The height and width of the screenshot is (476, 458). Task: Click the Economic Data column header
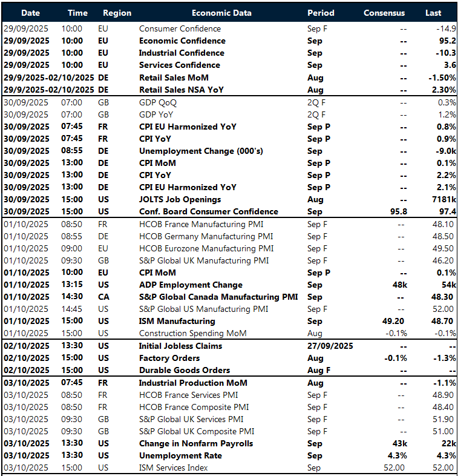tap(221, 13)
